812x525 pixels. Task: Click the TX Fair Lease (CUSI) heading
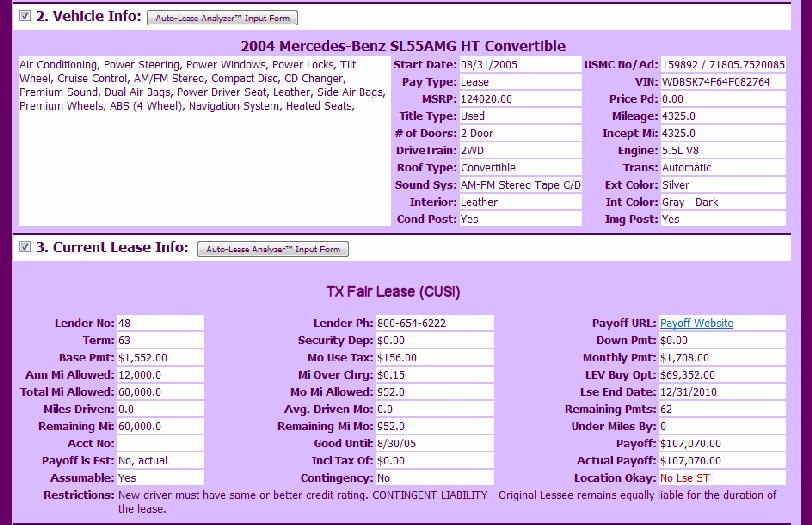click(x=393, y=291)
